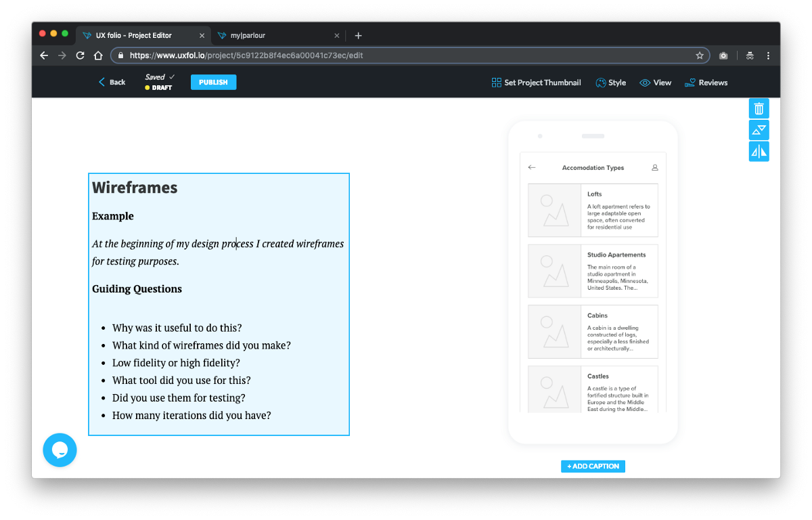Click the italic sentence about creating wireframes

(x=218, y=252)
